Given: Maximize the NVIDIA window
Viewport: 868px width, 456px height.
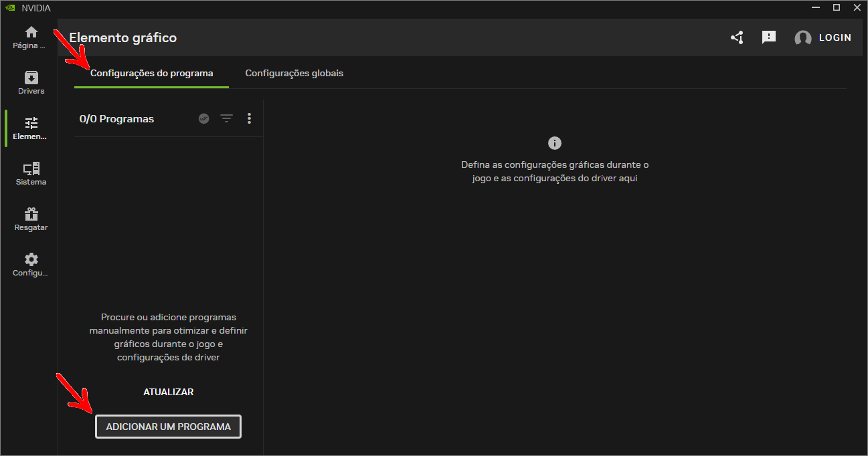Looking at the screenshot, I should point(837,7).
